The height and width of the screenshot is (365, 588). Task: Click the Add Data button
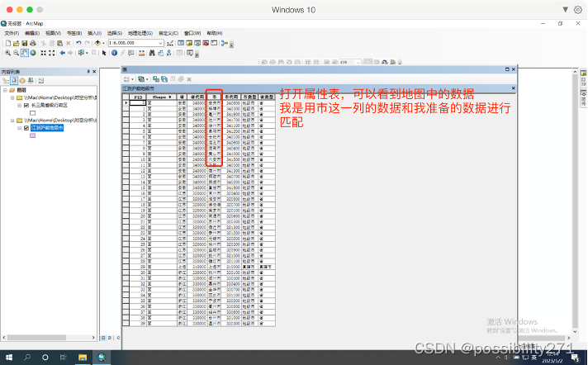(x=97, y=43)
